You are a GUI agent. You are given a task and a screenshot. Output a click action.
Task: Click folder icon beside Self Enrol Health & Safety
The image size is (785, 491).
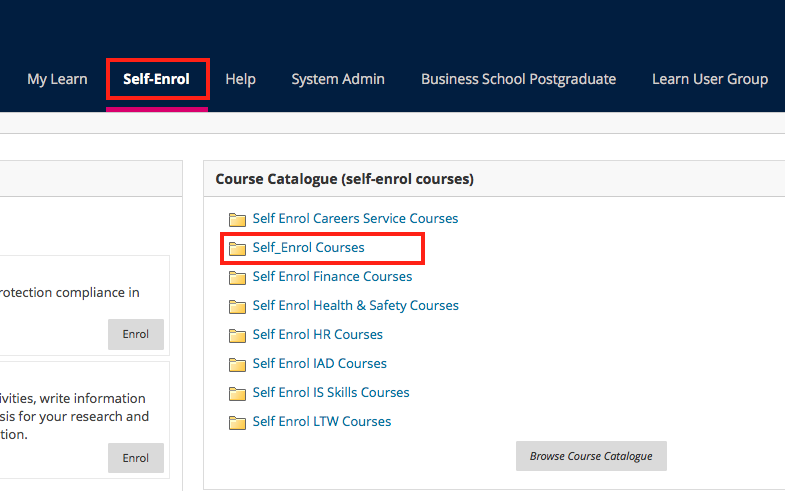(x=237, y=306)
